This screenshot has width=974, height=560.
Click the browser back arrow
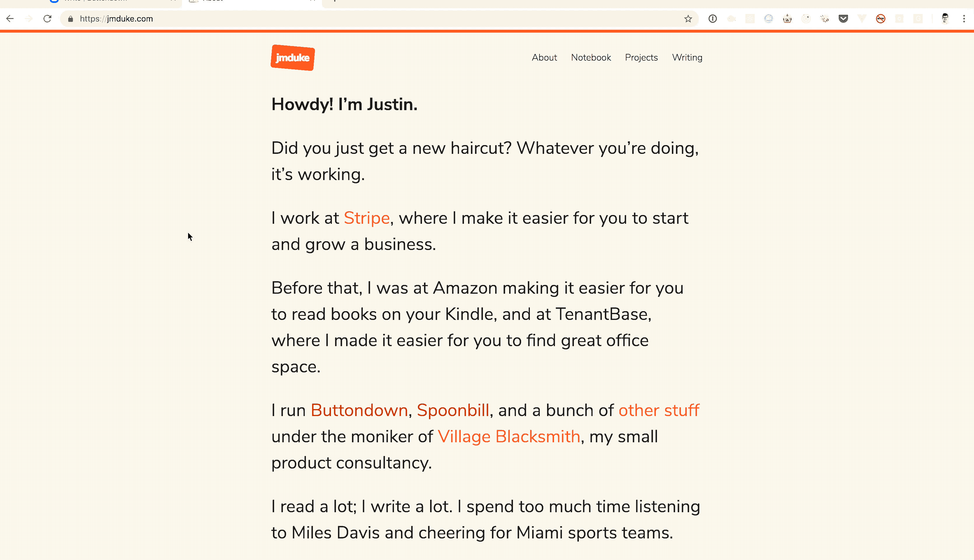[10, 18]
